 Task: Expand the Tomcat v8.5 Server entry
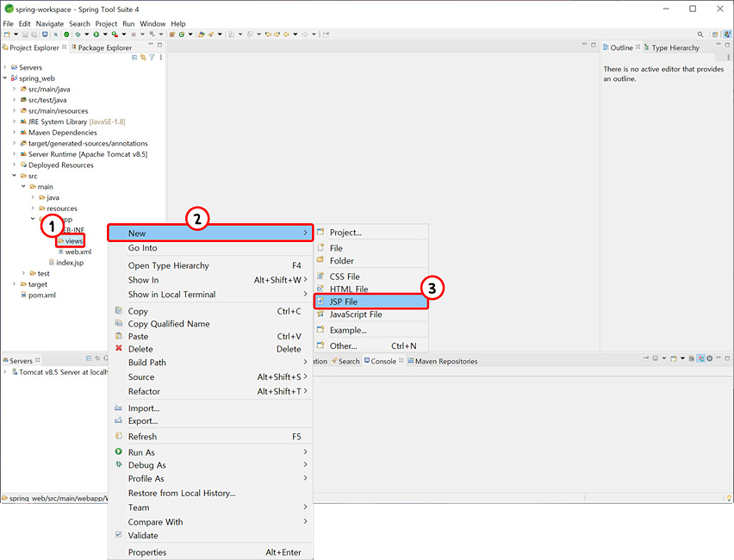coord(5,372)
